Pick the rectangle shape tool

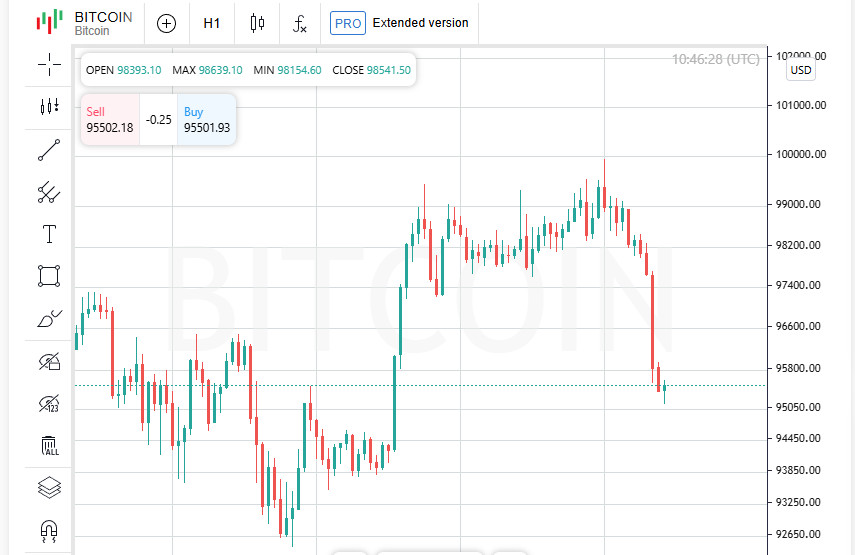[49, 276]
